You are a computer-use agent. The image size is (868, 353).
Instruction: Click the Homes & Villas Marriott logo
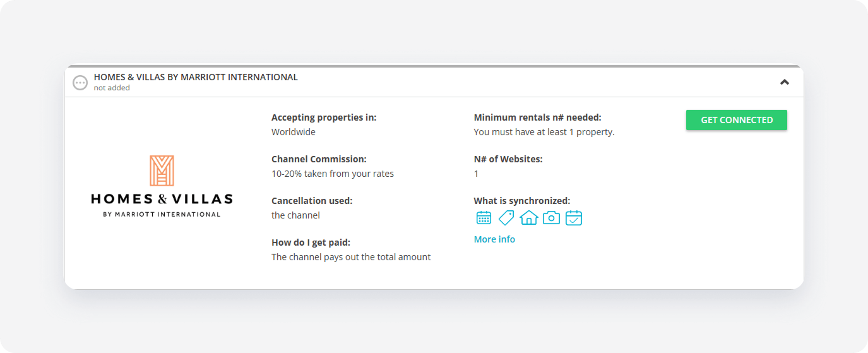tap(162, 186)
